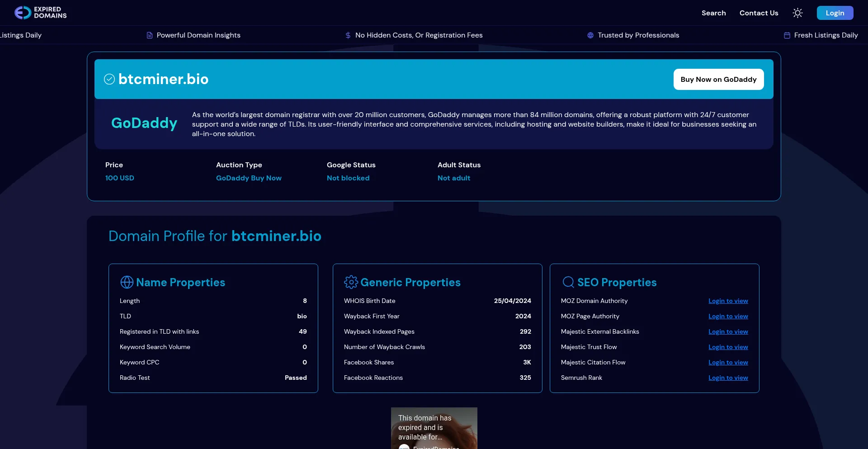Click Login to view for Majestic Trust Flow
The height and width of the screenshot is (449, 868).
click(728, 347)
